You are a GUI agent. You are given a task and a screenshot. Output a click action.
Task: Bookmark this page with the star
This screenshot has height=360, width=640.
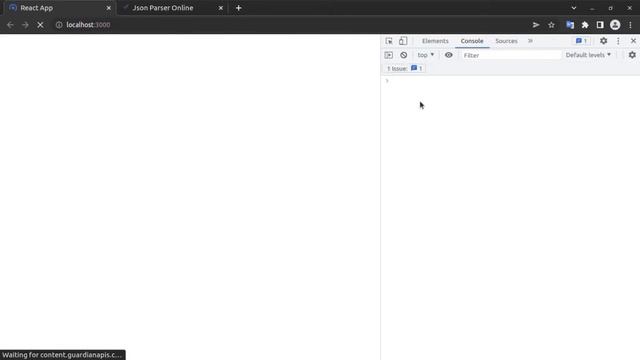coord(551,25)
